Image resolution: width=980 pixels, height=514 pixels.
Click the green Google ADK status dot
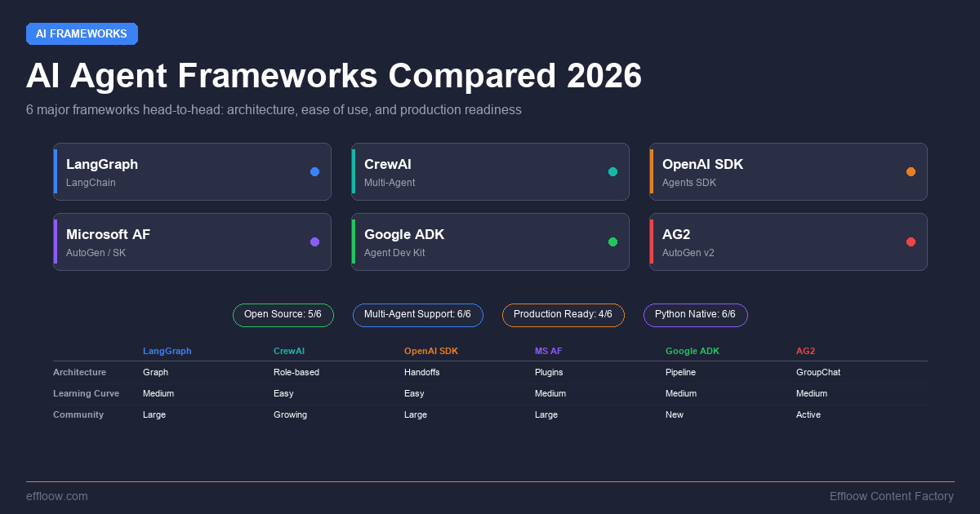click(612, 241)
